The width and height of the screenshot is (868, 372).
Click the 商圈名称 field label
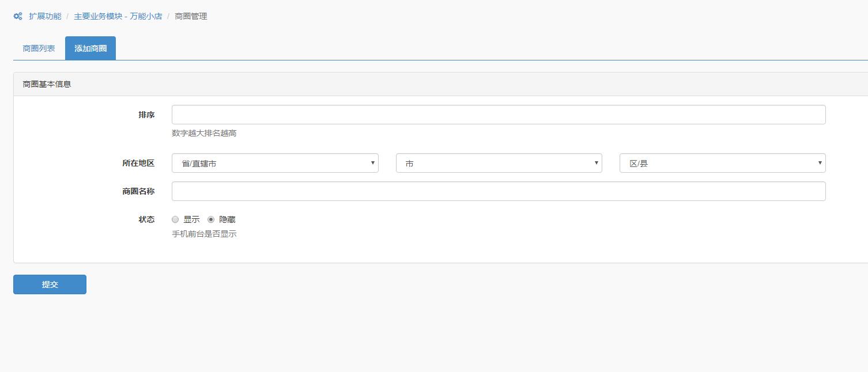138,191
